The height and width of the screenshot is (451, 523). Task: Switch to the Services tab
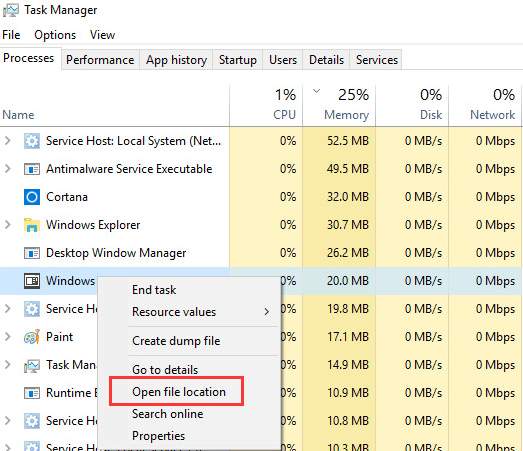pos(377,60)
